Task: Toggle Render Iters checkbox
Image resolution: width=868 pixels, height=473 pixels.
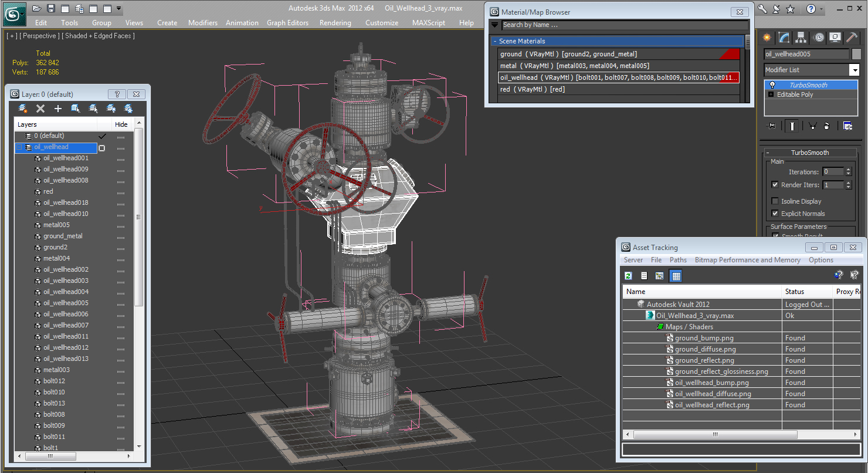Action: coord(775,185)
